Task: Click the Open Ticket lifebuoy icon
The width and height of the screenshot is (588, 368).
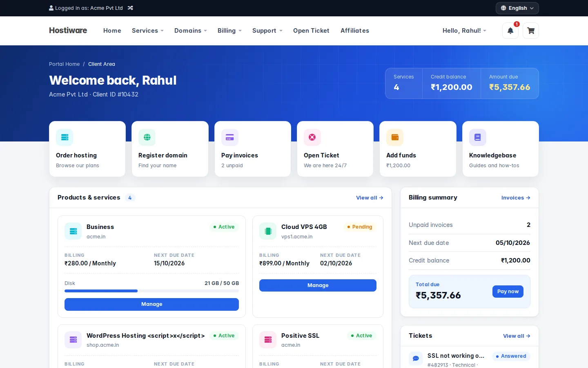Action: (312, 137)
